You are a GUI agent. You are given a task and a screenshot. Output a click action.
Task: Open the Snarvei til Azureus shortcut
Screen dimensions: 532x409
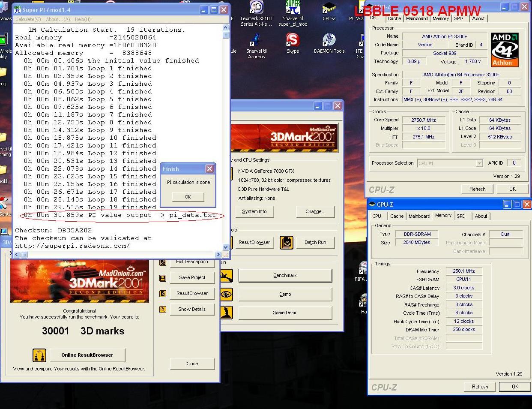[256, 40]
